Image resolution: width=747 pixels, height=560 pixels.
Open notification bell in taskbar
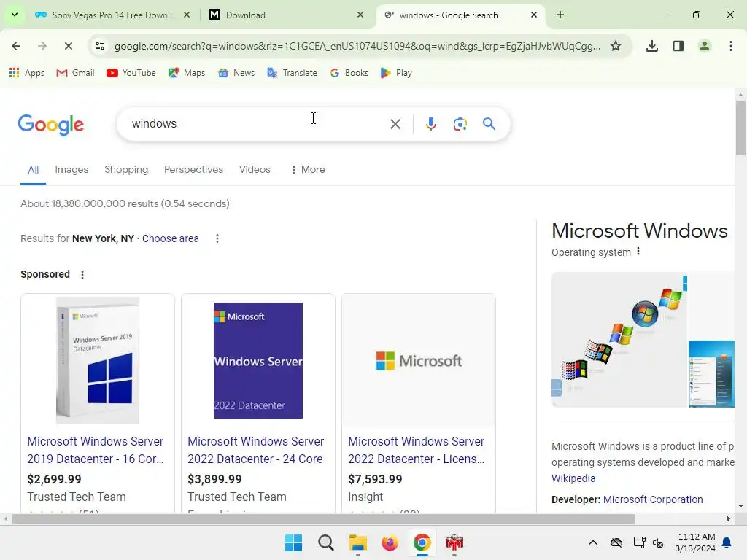[727, 542]
